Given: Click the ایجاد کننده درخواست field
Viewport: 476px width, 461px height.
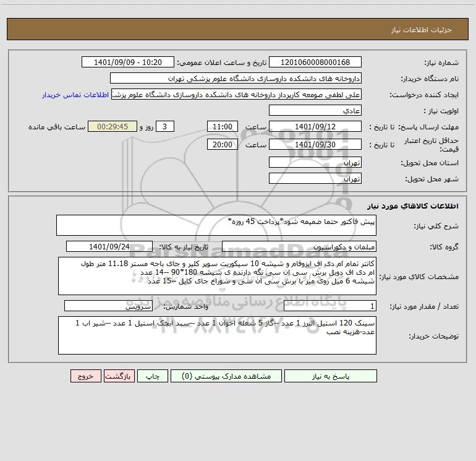Looking at the screenshot, I should pos(237,94).
